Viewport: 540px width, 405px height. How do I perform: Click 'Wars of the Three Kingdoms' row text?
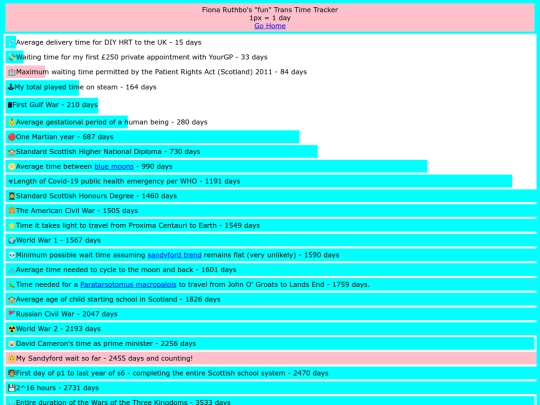pyautogui.click(x=123, y=402)
